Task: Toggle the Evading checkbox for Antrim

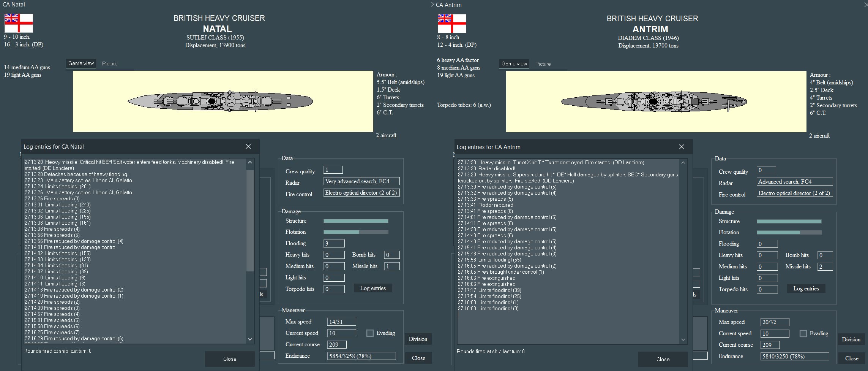Action: [x=803, y=333]
